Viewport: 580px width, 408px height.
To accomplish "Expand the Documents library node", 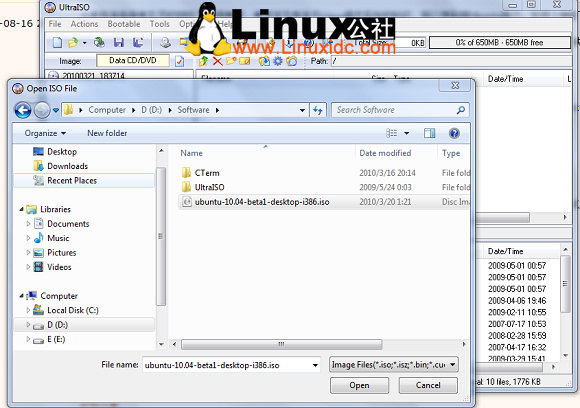I will [x=28, y=224].
